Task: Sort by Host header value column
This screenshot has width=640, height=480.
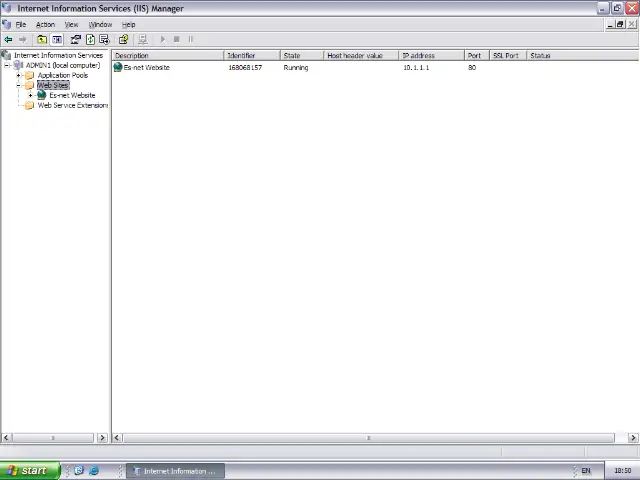Action: tap(361, 56)
